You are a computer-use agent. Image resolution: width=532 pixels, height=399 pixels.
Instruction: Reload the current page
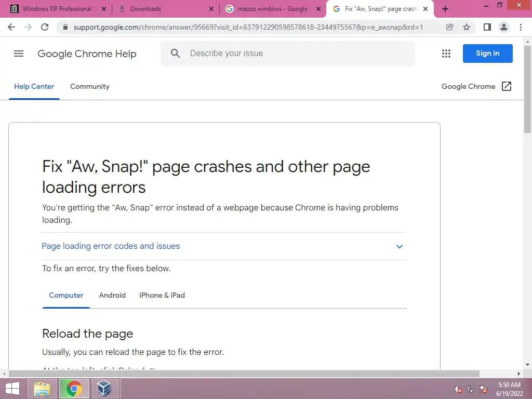pos(45,27)
